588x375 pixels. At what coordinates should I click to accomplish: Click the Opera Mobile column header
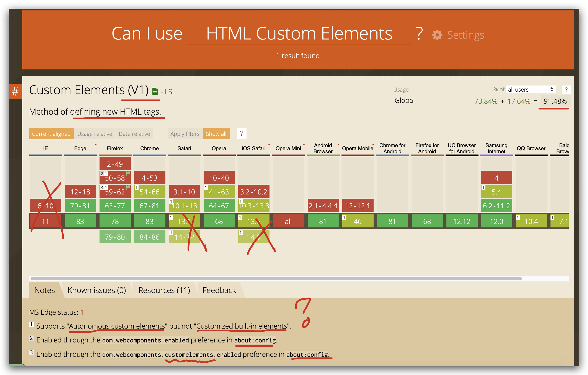[358, 148]
